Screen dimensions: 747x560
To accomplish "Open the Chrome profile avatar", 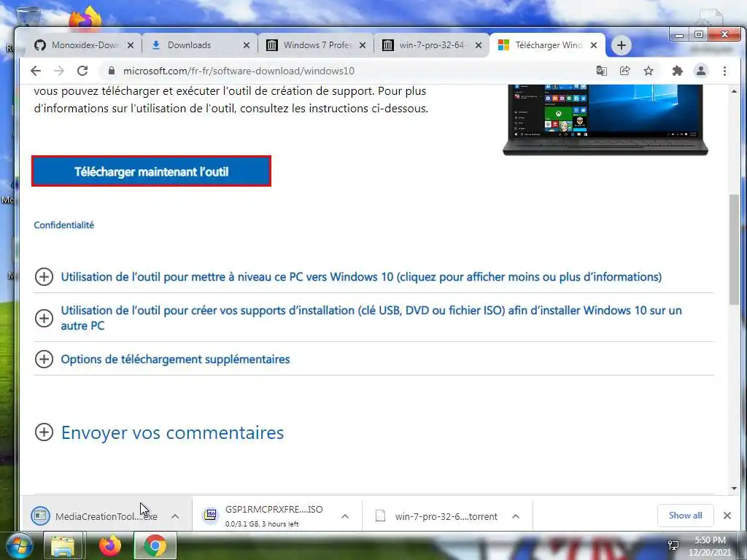I will 701,71.
